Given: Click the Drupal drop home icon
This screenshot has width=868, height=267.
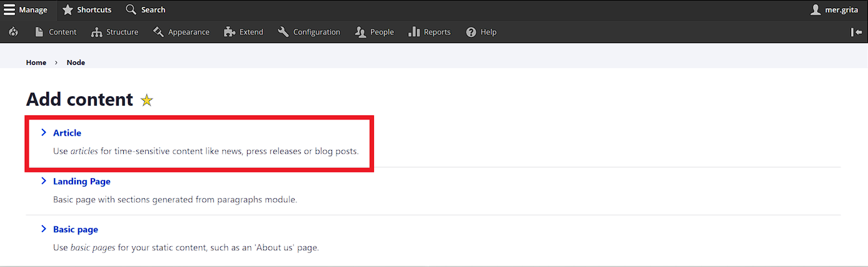Looking at the screenshot, I should 14,32.
